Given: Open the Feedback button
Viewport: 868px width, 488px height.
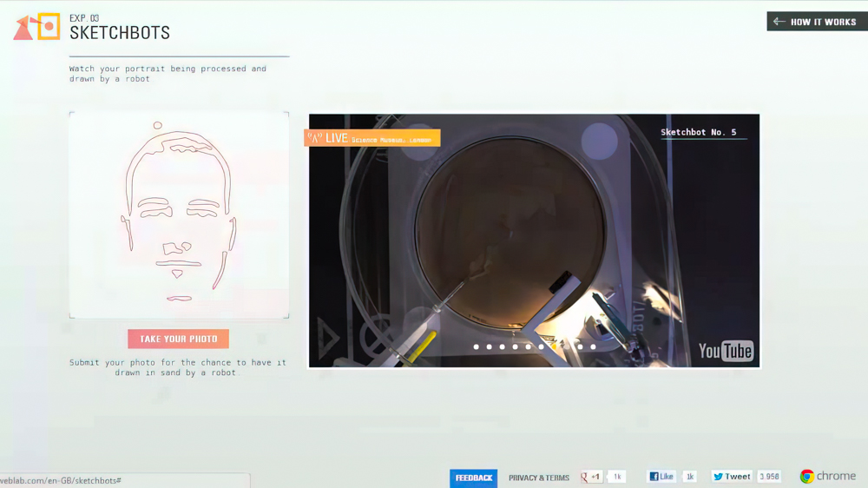Looking at the screenshot, I should click(x=473, y=478).
